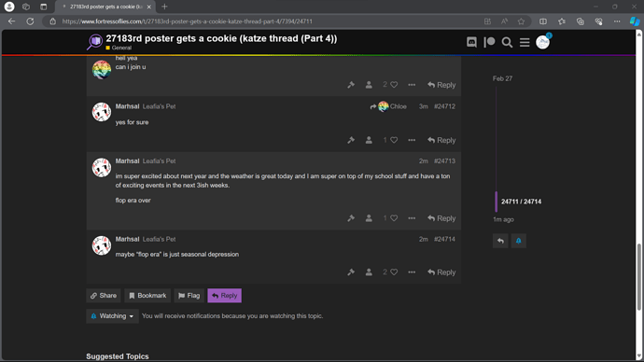Click the bell notification button in timeline

tap(518, 241)
